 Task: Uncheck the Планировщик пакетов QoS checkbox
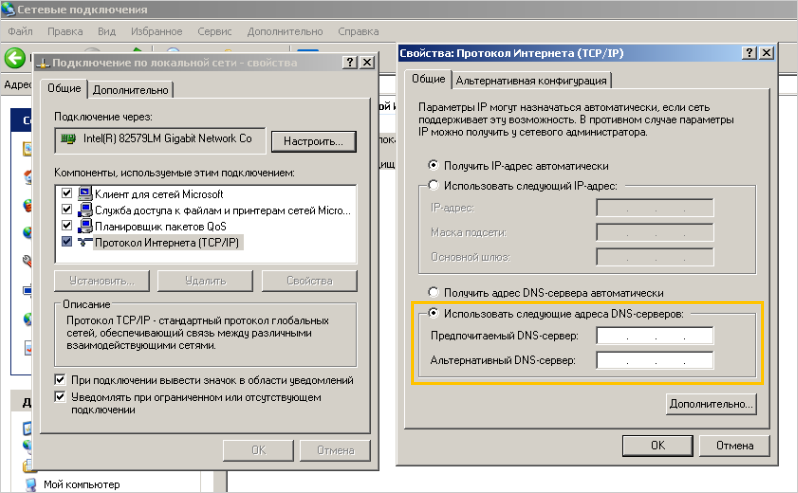click(66, 226)
